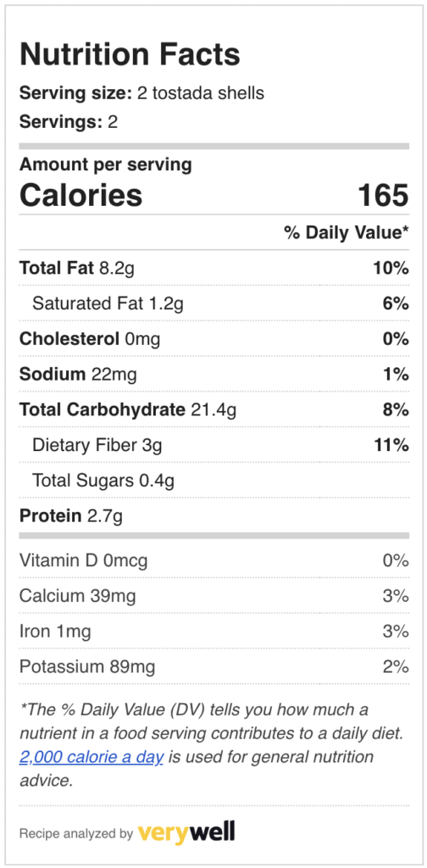427x868 pixels.
Task: Select the Serving size text line
Action: click(141, 93)
